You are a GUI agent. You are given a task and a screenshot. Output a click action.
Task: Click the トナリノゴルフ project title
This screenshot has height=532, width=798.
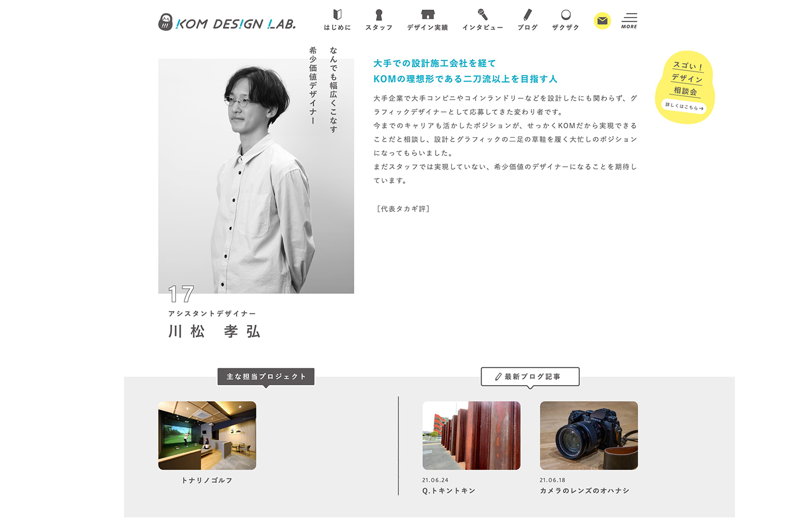click(x=207, y=480)
